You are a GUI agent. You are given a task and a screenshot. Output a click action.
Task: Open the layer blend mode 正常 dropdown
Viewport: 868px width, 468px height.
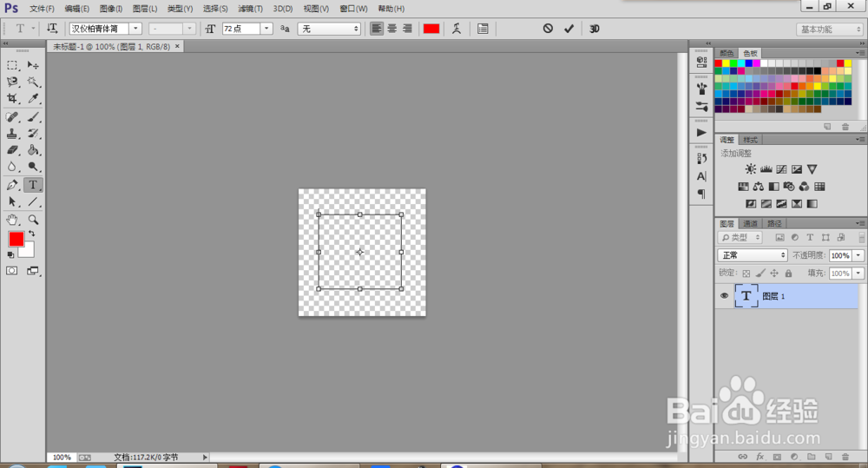[753, 255]
